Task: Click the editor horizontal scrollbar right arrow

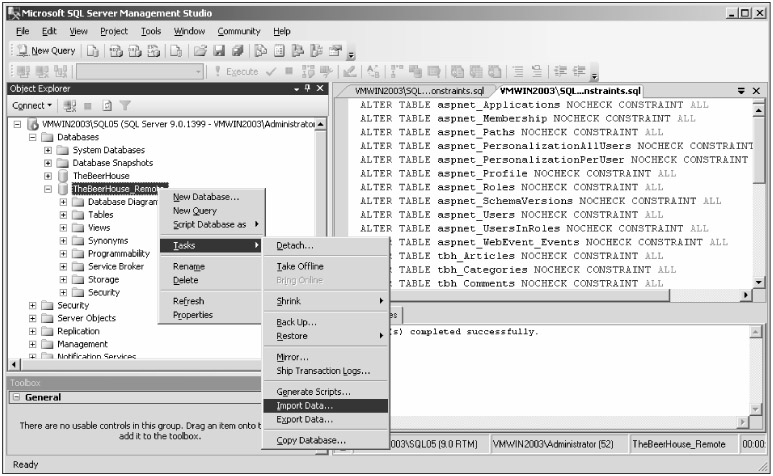Action: coord(745,295)
